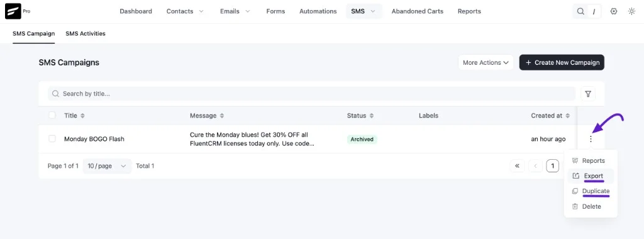Tick the select-all checkbox in table header
The image size is (644, 239).
pos(52,115)
